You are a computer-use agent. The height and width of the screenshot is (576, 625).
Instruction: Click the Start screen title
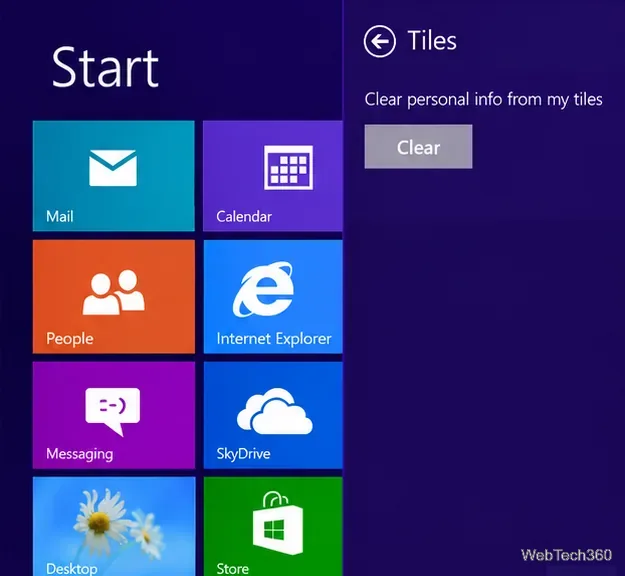(x=106, y=67)
